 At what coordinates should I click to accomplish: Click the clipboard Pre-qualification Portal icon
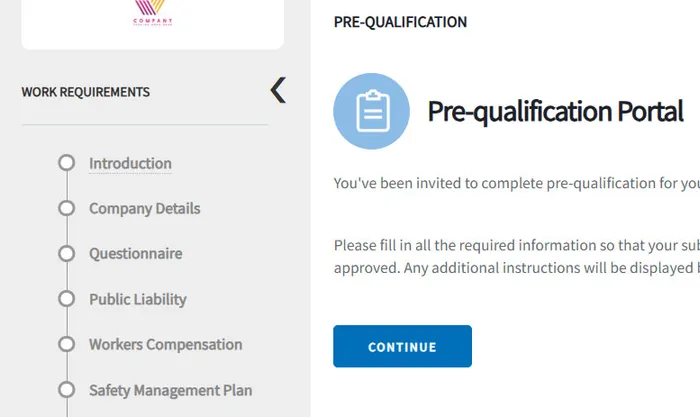click(371, 111)
